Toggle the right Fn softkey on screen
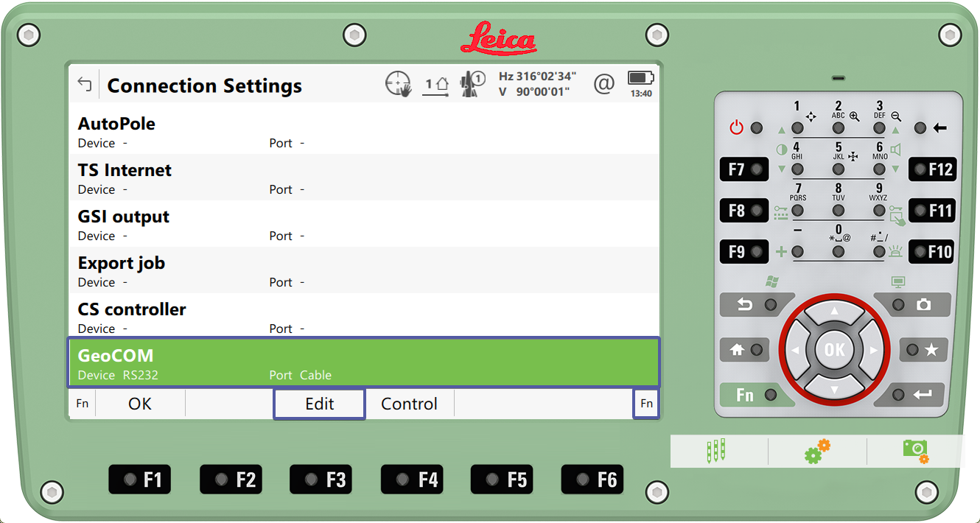 pos(646,404)
